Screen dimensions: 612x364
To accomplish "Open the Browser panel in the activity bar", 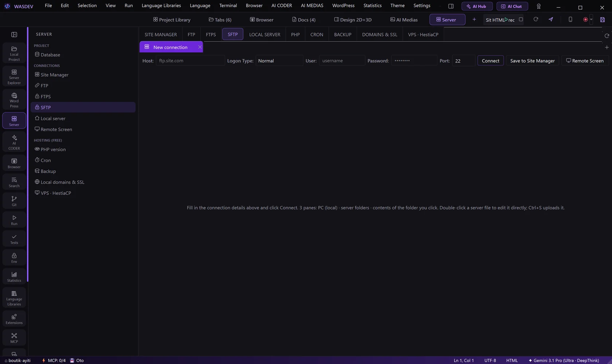I will tap(14, 163).
